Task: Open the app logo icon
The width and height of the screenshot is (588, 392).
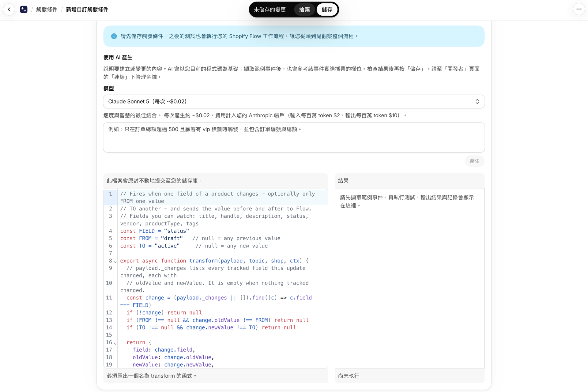Action: (x=24, y=9)
